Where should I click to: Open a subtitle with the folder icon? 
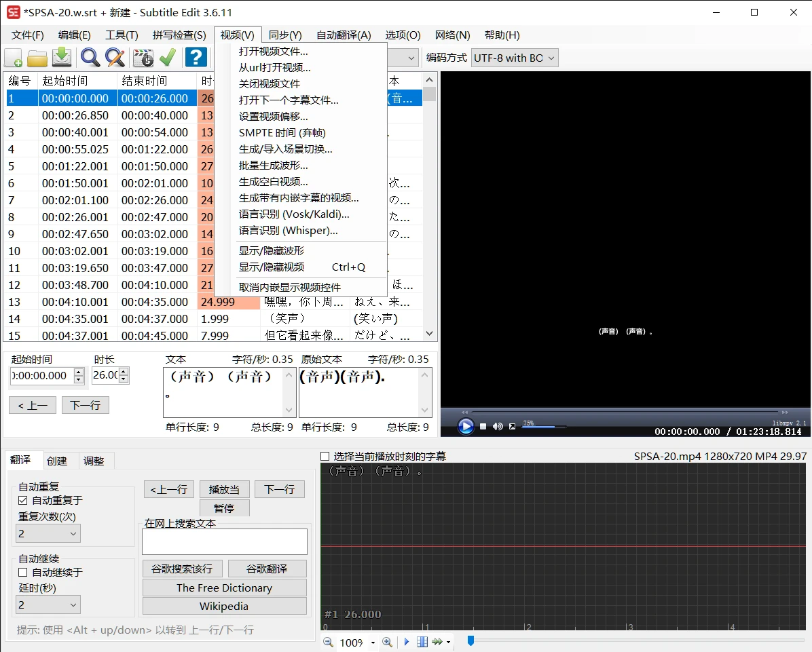click(37, 58)
